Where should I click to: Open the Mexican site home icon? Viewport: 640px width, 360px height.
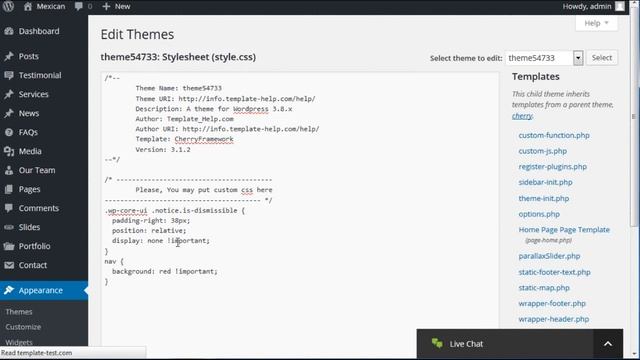tap(28, 6)
